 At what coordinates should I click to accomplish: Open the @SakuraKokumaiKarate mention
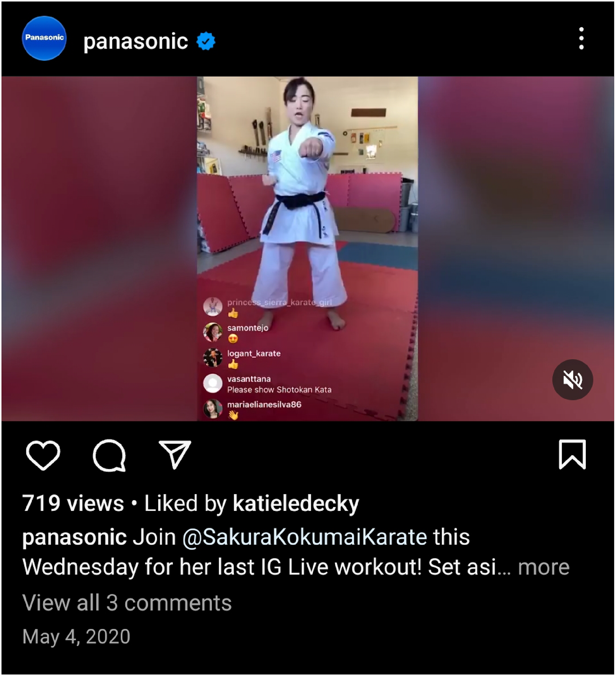(x=305, y=537)
